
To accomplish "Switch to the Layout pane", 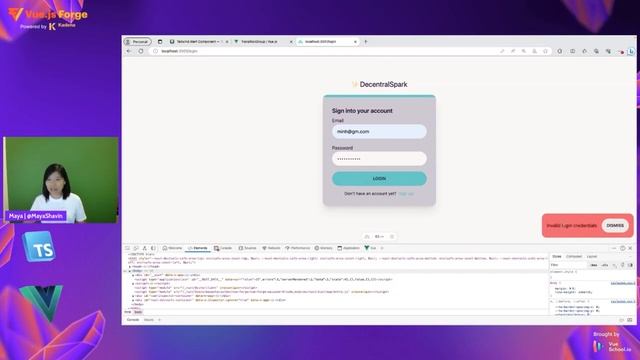I will pyautogui.click(x=592, y=256).
